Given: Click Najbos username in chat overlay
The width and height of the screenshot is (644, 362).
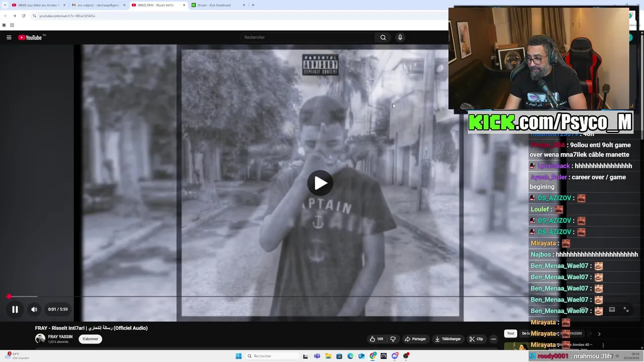Looking at the screenshot, I should (541, 254).
